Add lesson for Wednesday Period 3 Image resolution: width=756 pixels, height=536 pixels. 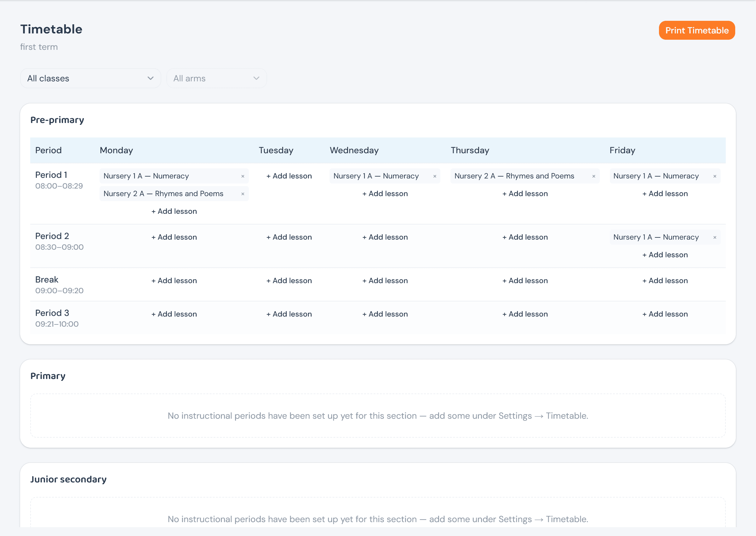(385, 314)
